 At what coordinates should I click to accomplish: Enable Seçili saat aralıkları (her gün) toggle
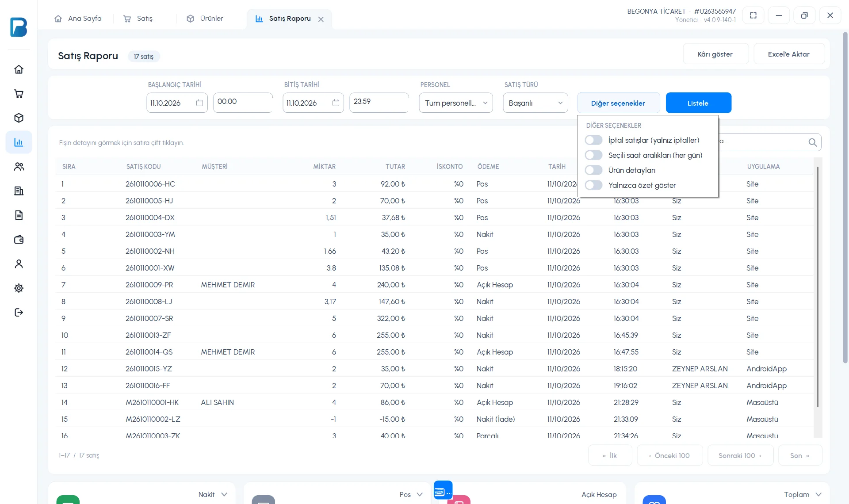[x=593, y=155]
